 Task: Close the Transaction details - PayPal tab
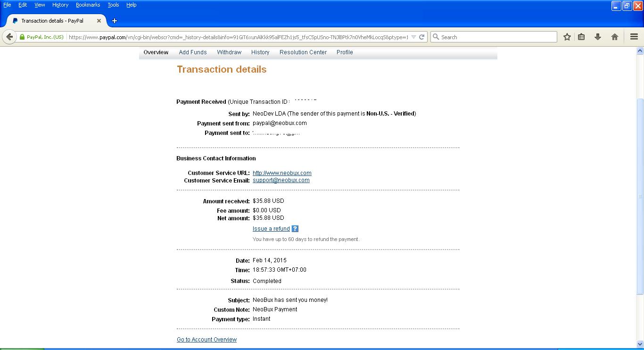[99, 21]
